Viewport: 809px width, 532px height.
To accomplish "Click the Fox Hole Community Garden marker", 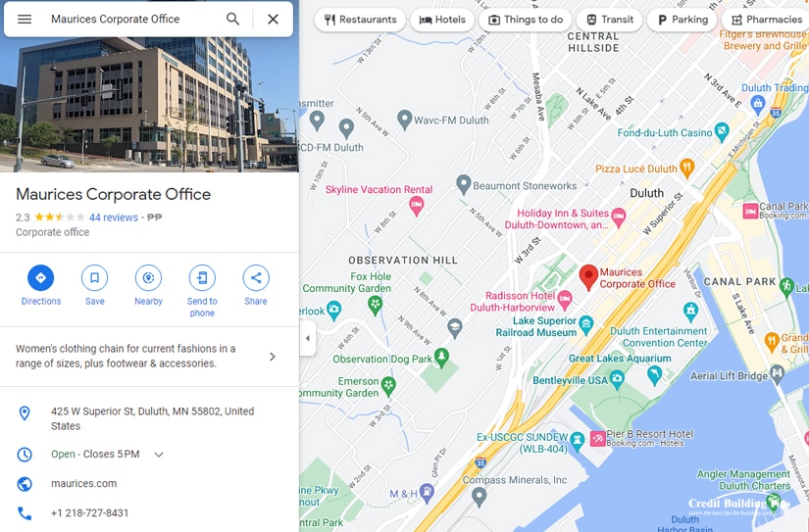I will point(376,304).
